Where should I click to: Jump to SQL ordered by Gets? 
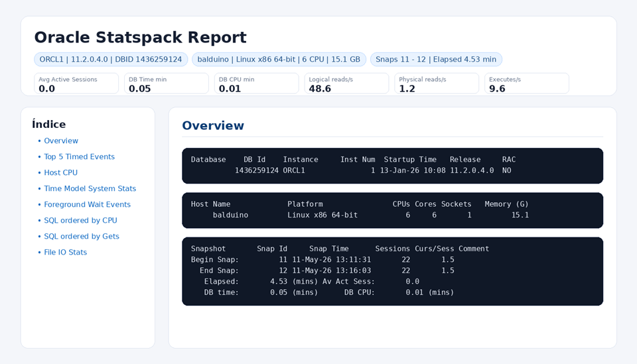(82, 236)
